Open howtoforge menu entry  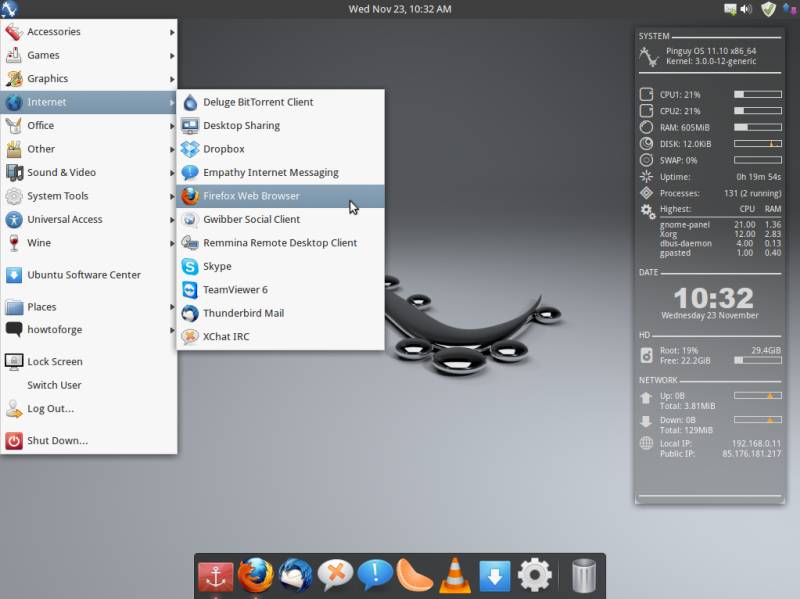(89, 330)
